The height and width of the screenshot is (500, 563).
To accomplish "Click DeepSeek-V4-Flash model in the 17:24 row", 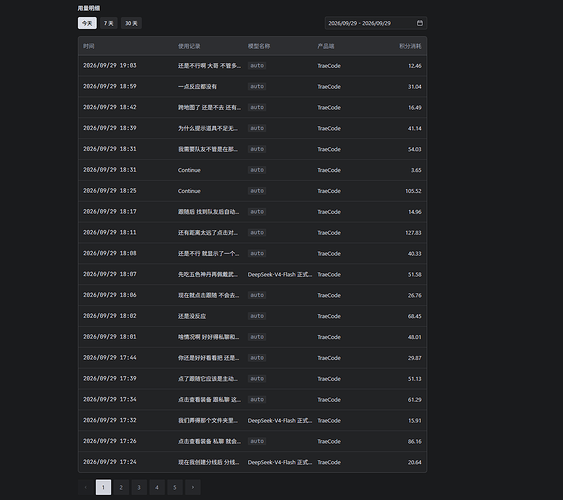I will [x=280, y=462].
